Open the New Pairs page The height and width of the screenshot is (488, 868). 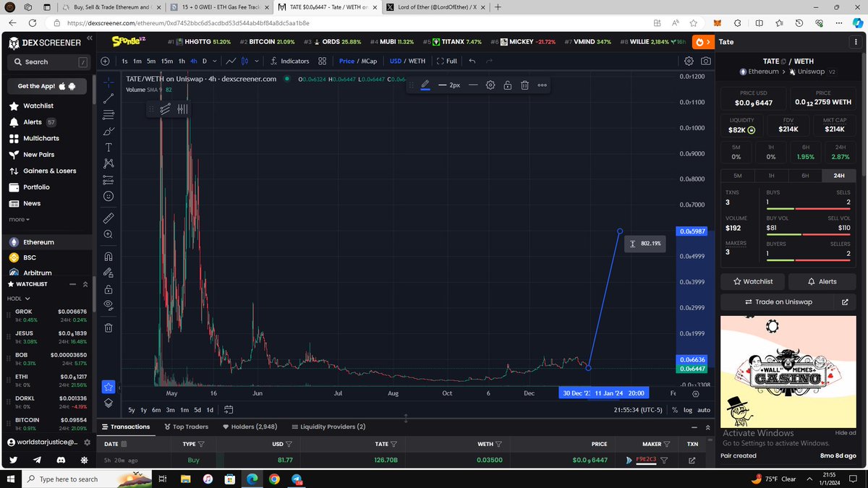[38, 155]
